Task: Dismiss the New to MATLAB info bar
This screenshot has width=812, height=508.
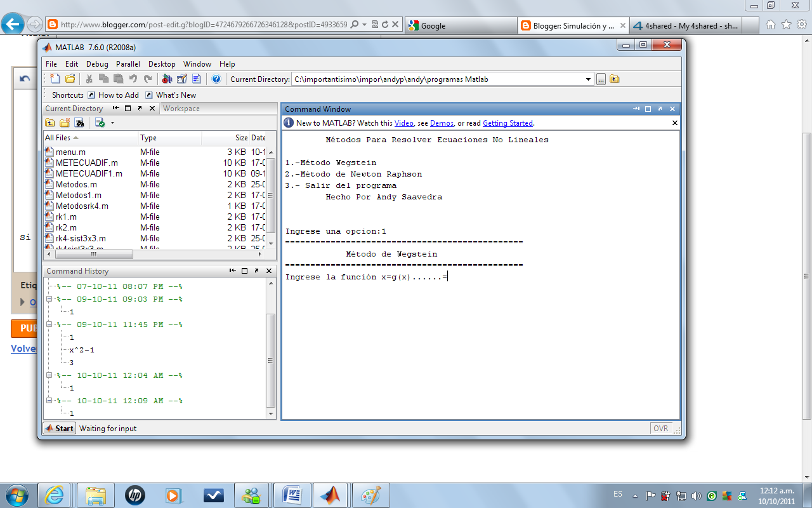Action: (674, 123)
